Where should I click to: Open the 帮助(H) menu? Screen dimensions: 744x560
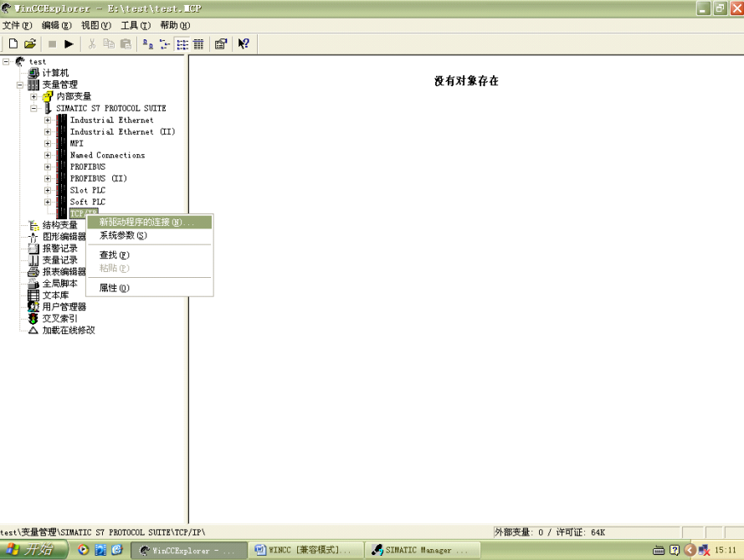(175, 25)
